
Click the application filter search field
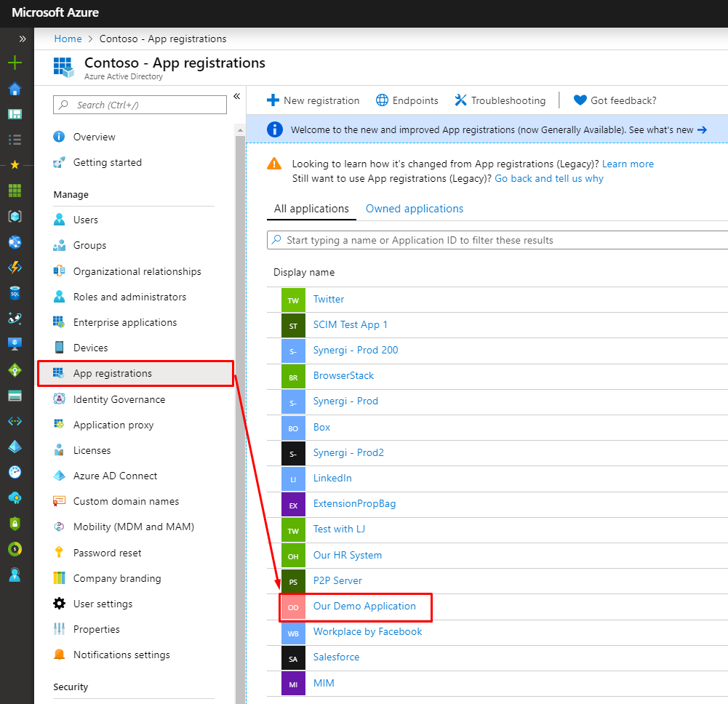pyautogui.click(x=502, y=240)
